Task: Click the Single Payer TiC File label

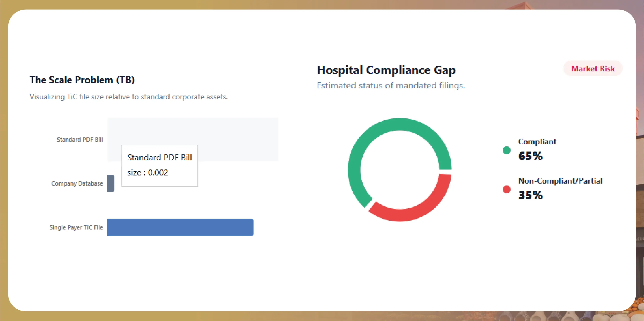Action: (76, 228)
